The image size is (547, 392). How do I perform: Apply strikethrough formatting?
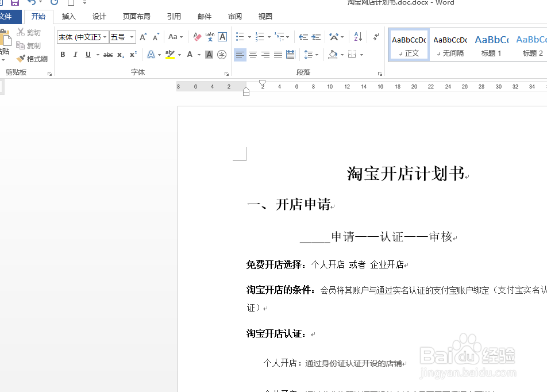pos(108,55)
